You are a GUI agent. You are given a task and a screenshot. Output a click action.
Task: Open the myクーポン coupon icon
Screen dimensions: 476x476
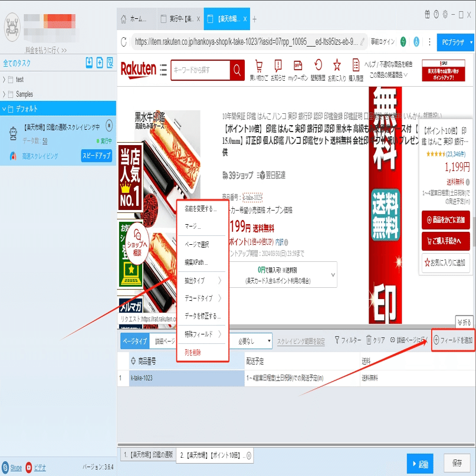point(298,65)
